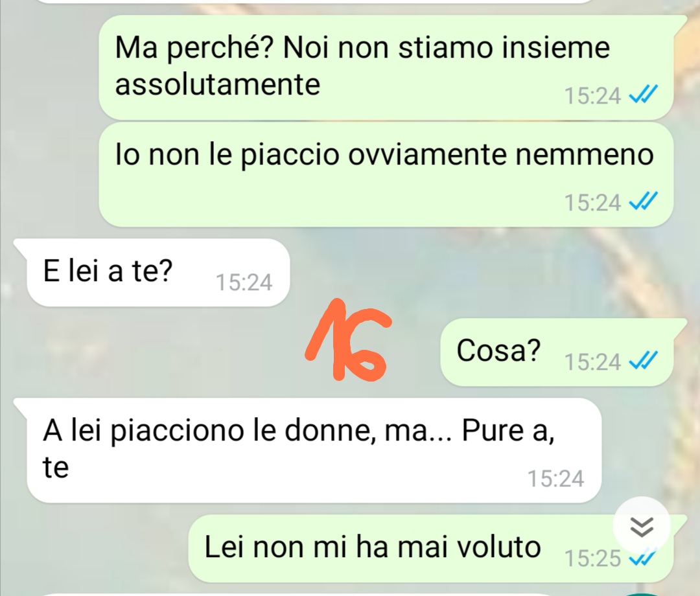Select 'Io non le piaccio ovviamente nemmeno' bubble
700x596 pixels.
pos(386,174)
